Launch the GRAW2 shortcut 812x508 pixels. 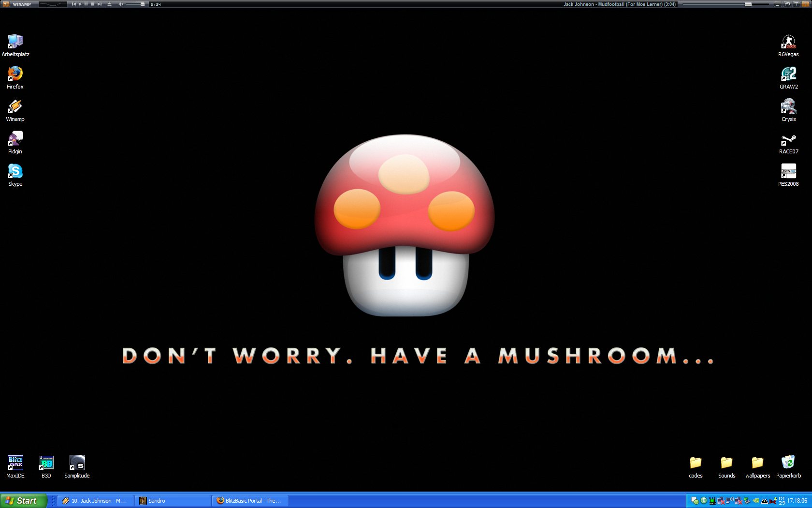click(788, 74)
